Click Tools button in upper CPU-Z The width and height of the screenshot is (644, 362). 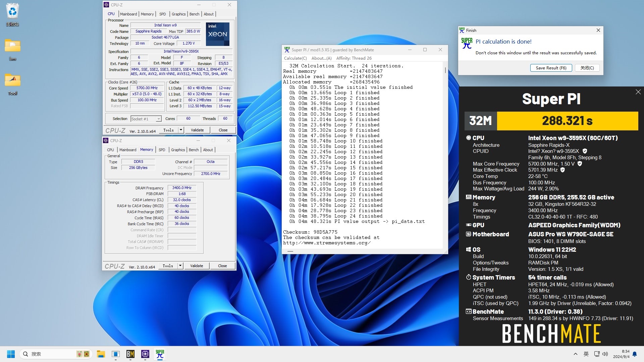click(x=168, y=130)
